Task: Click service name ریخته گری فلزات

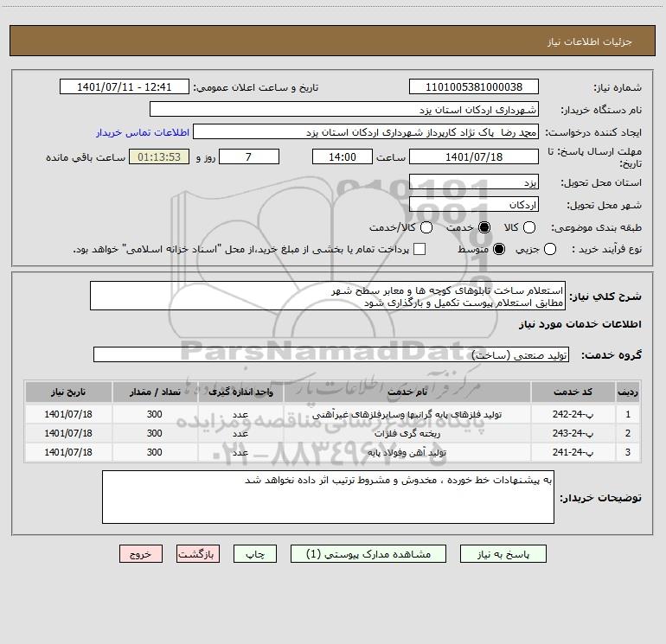Action: coord(407,433)
